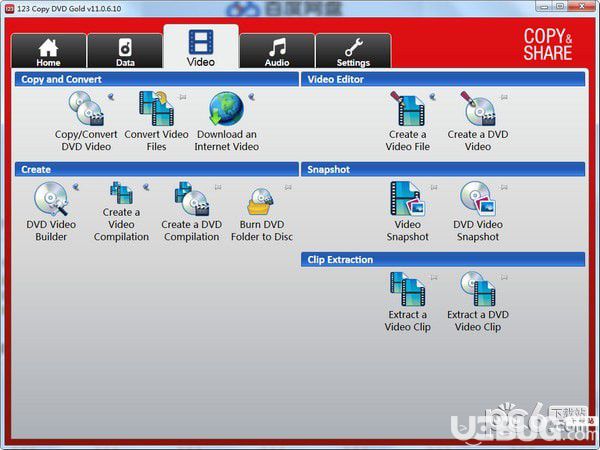The image size is (600, 450).
Task: Click the app icon in title bar
Action: (x=10, y=8)
